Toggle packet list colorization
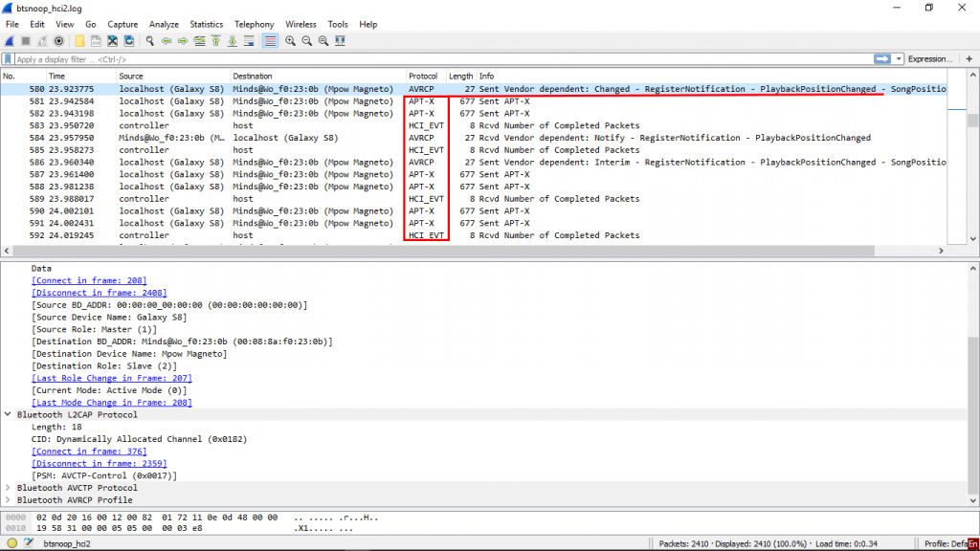Image resolution: width=980 pixels, height=551 pixels. [270, 41]
